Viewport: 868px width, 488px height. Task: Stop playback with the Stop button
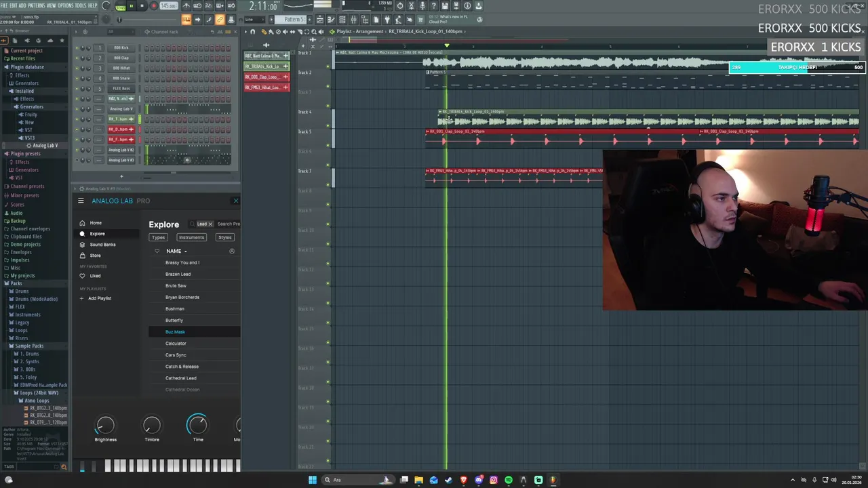(x=142, y=5)
